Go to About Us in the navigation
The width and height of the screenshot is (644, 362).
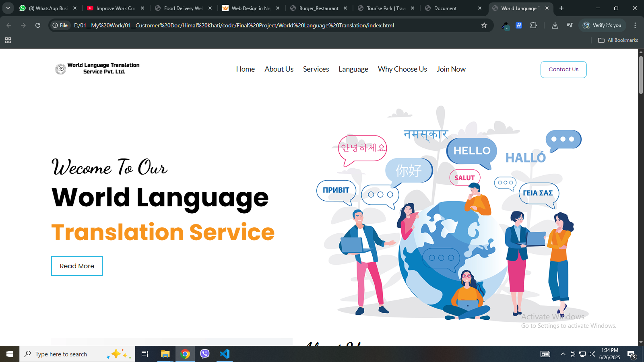[x=279, y=69]
